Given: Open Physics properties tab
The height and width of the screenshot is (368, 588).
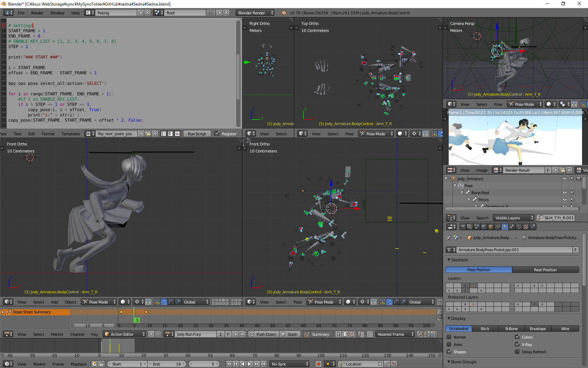Looking at the screenshot, I should [x=533, y=227].
